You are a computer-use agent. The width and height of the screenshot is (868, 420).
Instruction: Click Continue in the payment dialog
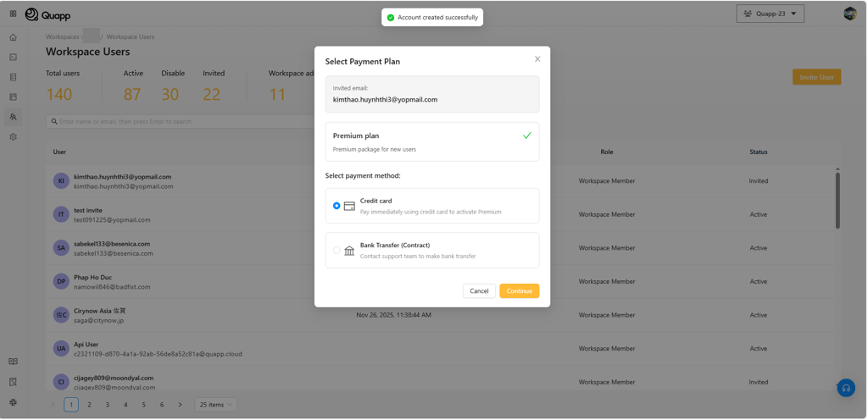(x=520, y=290)
